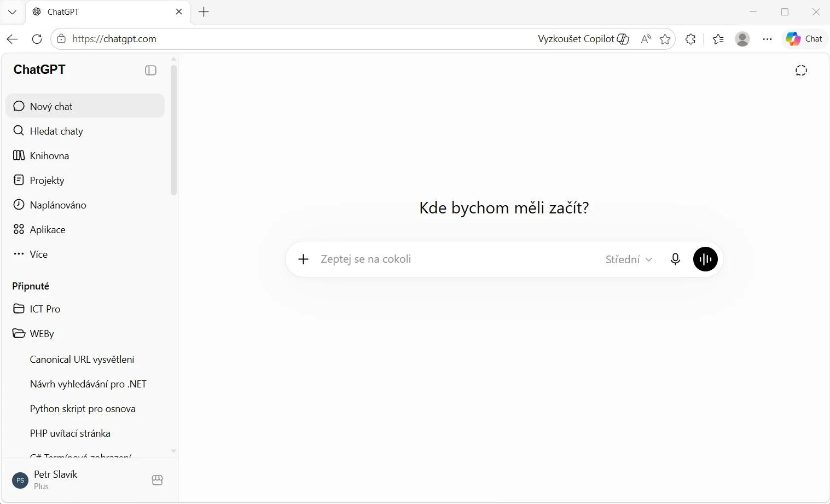Viewport: 830px width, 504px height.
Task: Select the ChatGPT browser tab
Action: pos(108,12)
